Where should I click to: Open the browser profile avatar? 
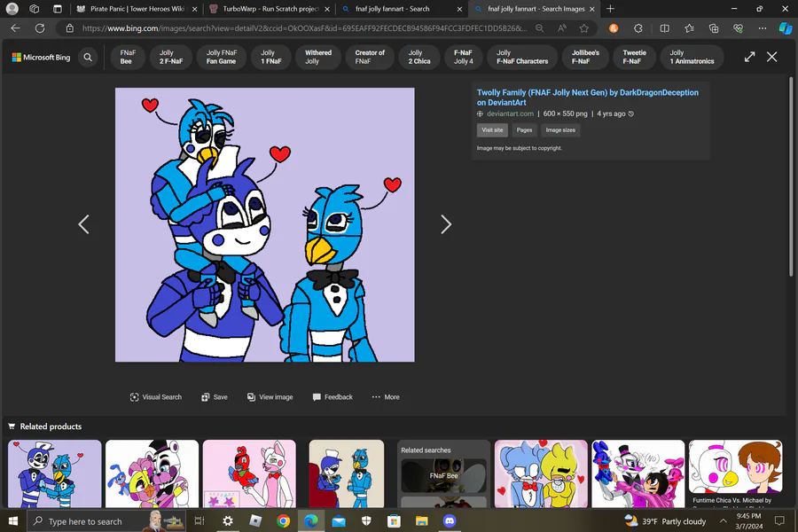point(12,9)
